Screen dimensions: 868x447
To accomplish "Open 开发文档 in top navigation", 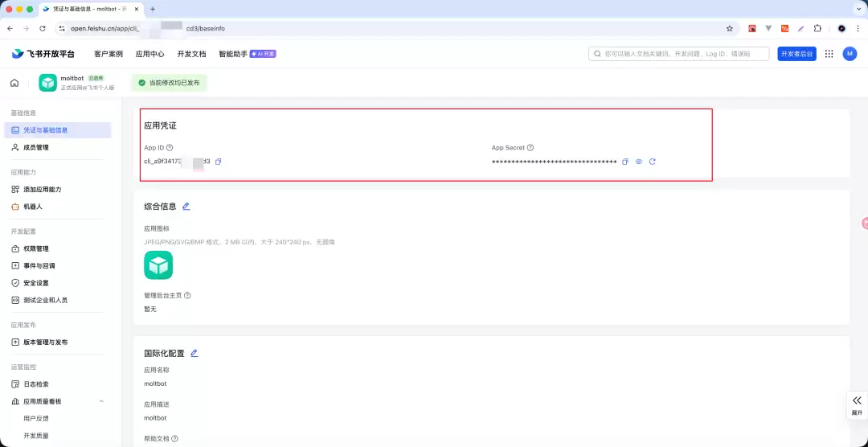I will click(191, 54).
